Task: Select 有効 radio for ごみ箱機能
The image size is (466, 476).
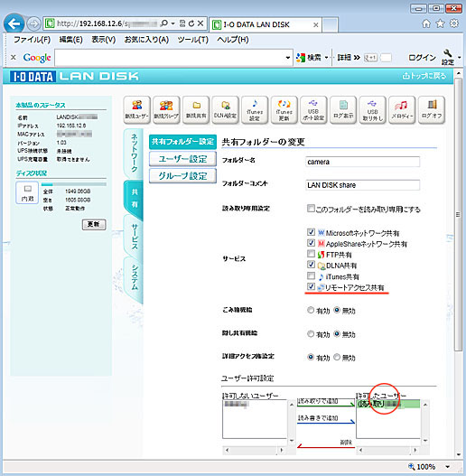Action: (x=311, y=310)
